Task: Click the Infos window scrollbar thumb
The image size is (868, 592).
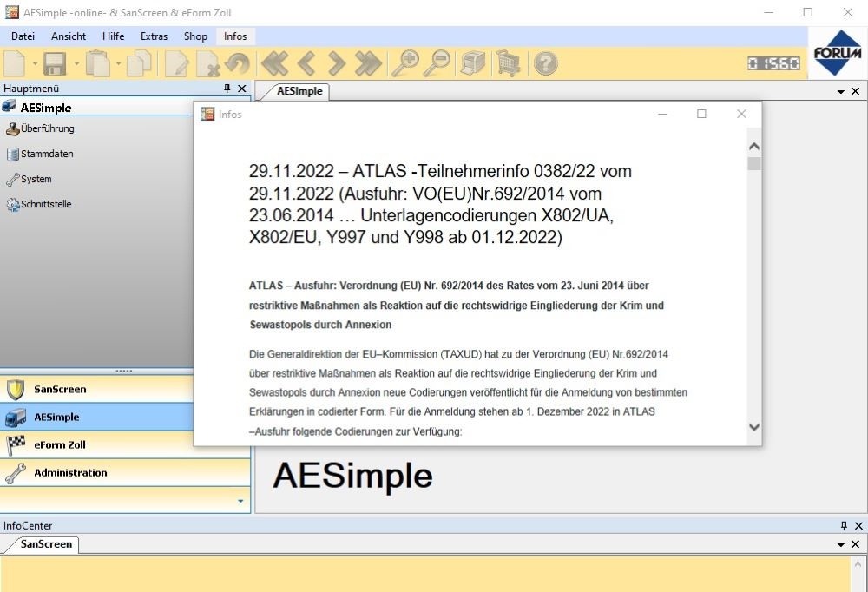Action: pyautogui.click(x=754, y=164)
